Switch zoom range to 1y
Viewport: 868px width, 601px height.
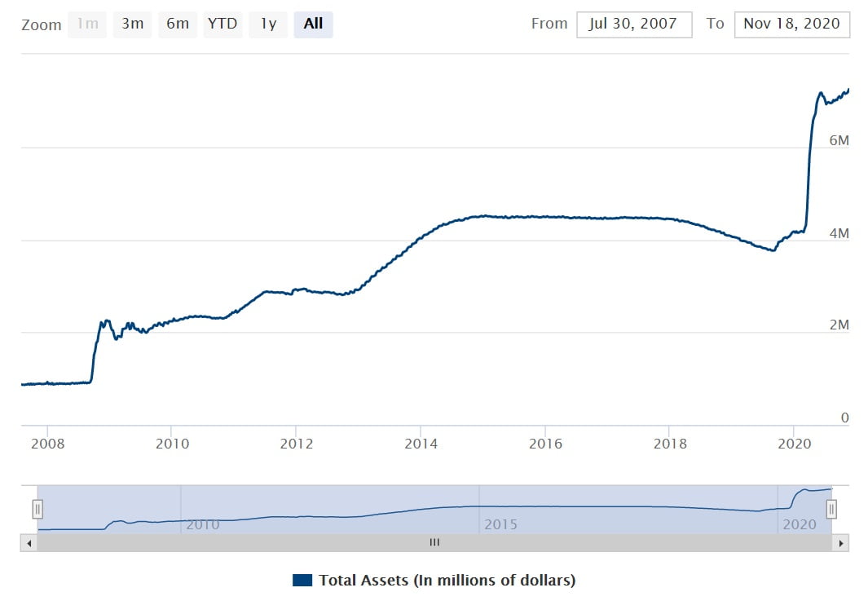pos(268,24)
